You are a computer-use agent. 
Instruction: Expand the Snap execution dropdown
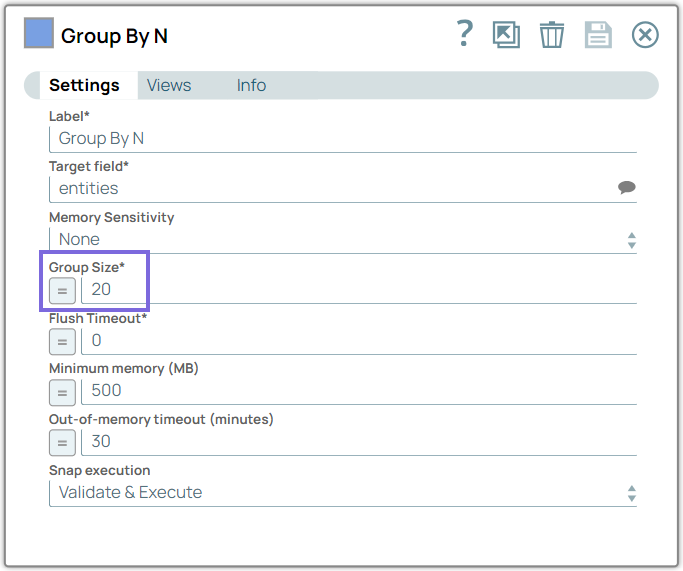[x=342, y=493]
